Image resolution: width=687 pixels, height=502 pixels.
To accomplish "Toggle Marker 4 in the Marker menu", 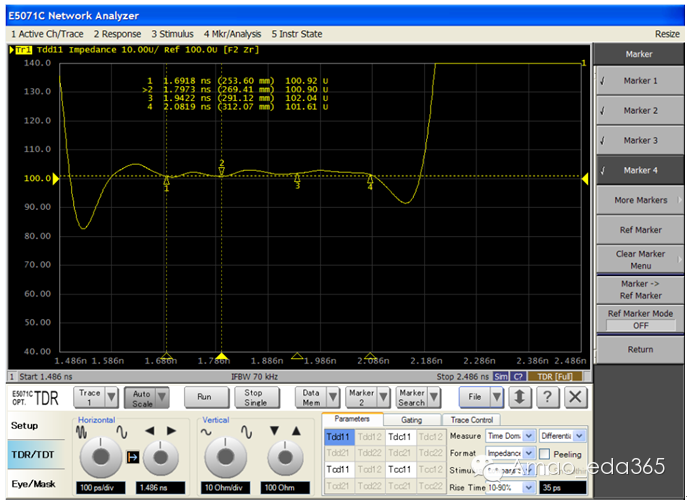I will 639,171.
